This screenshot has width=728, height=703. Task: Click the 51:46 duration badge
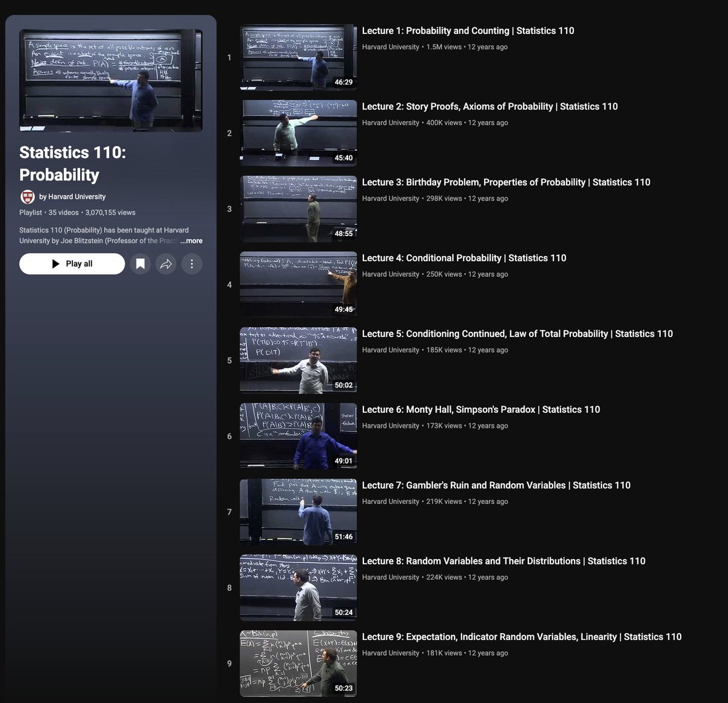343,537
